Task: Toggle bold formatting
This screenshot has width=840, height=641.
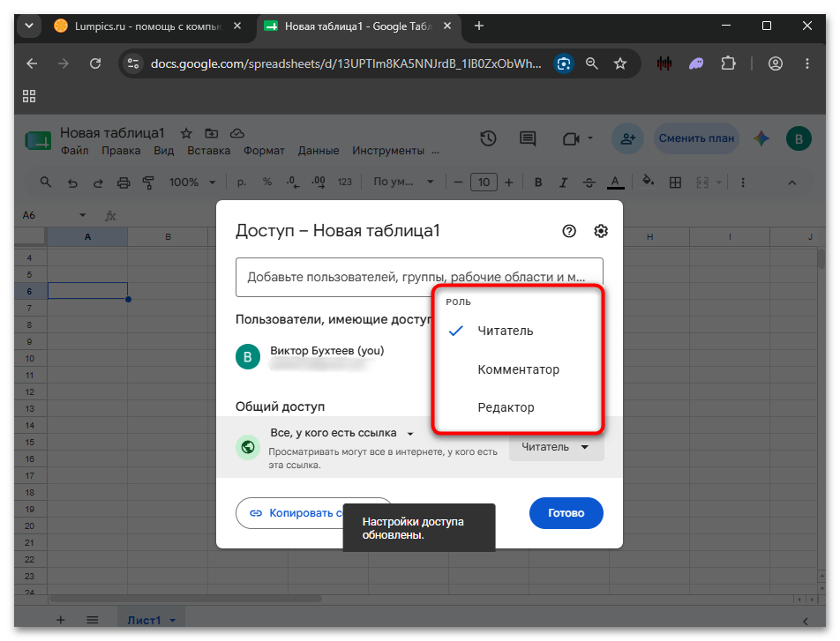Action: coord(538,183)
